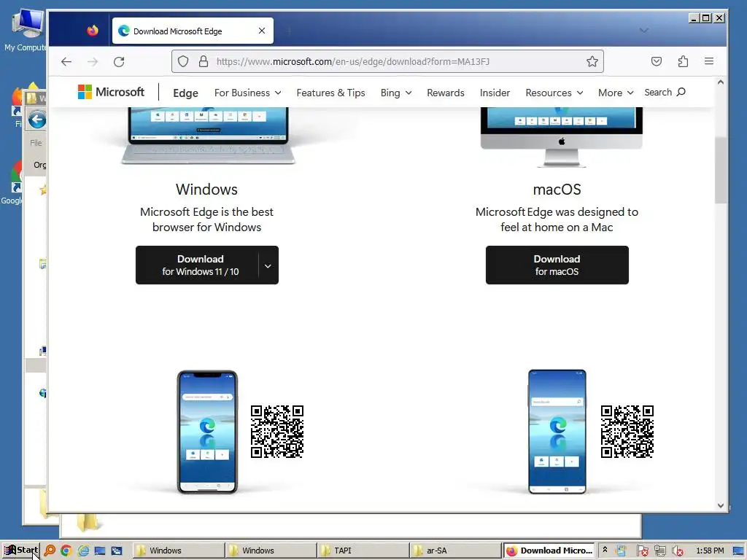747x560 pixels.
Task: Expand hidden system tray icons
Action: coord(605,550)
